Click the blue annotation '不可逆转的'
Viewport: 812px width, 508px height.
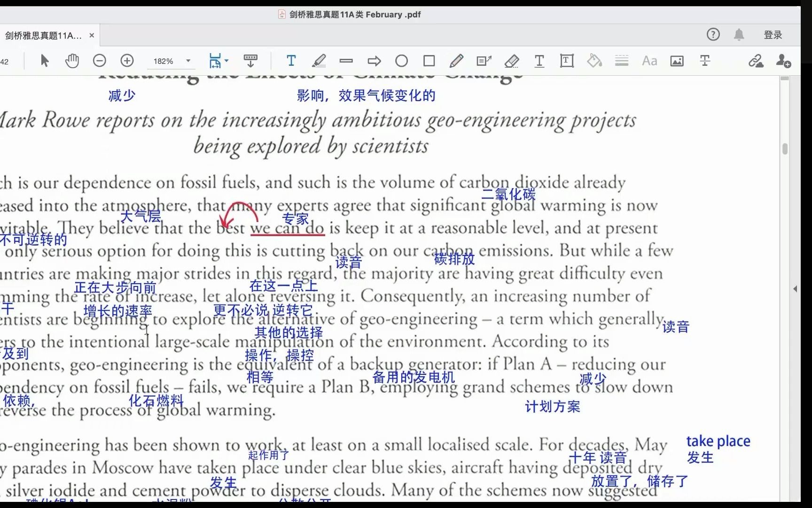[x=33, y=240]
